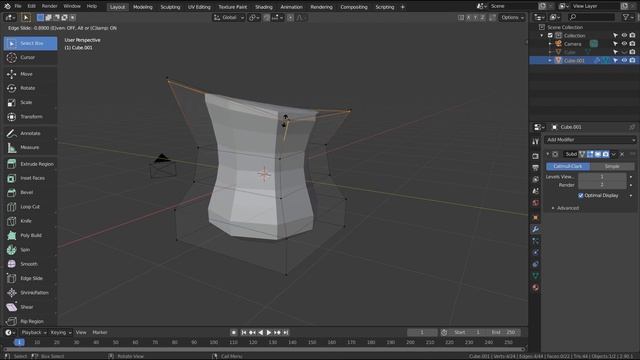Toggle viewport visibility eye for Camera
This screenshot has width=640, height=360.
pos(624,44)
